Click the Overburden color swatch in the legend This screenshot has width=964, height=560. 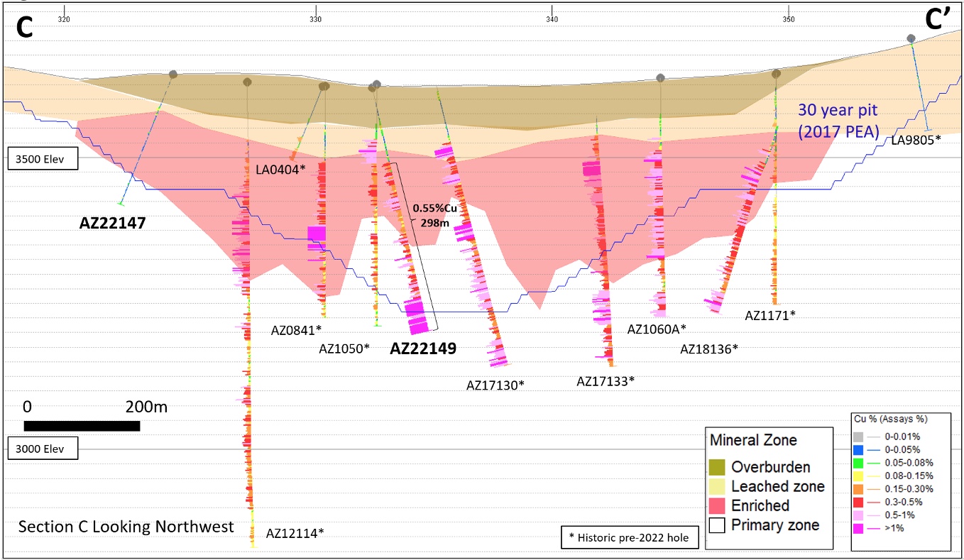click(x=717, y=467)
